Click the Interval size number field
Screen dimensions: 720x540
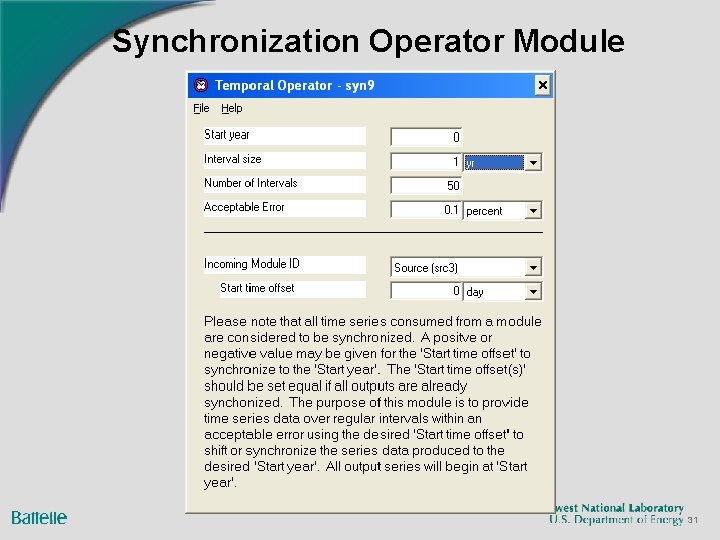click(x=426, y=162)
